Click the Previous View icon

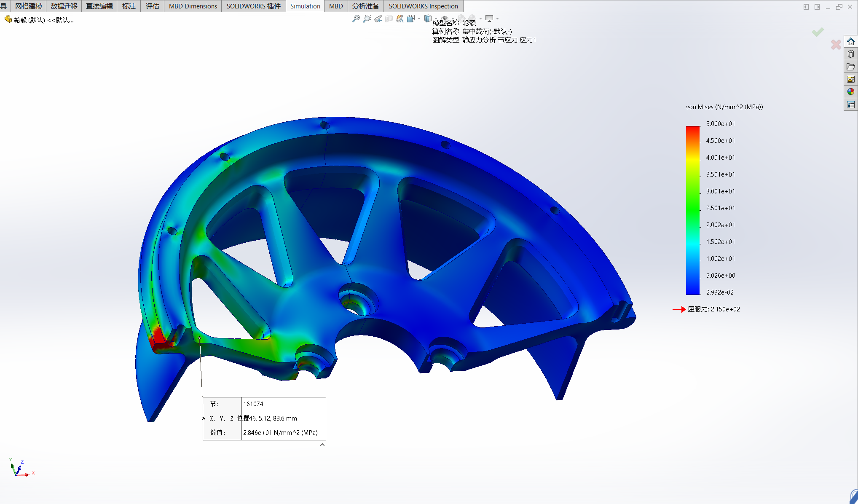coord(378,19)
